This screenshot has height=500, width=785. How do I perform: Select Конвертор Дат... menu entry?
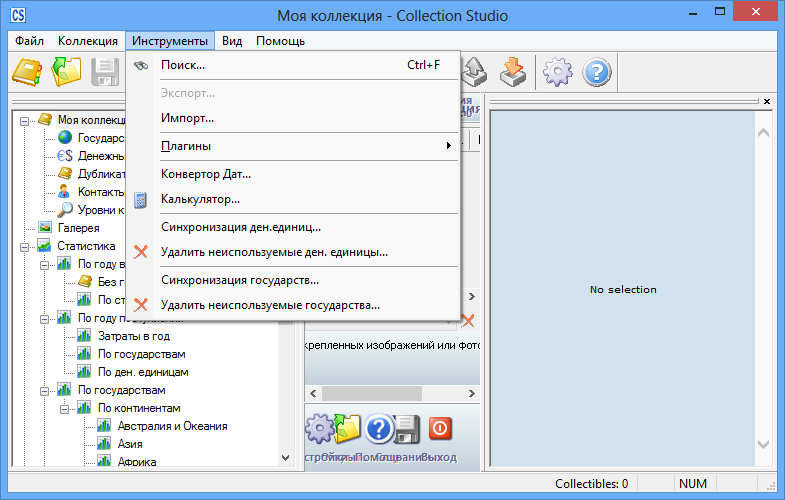293,174
